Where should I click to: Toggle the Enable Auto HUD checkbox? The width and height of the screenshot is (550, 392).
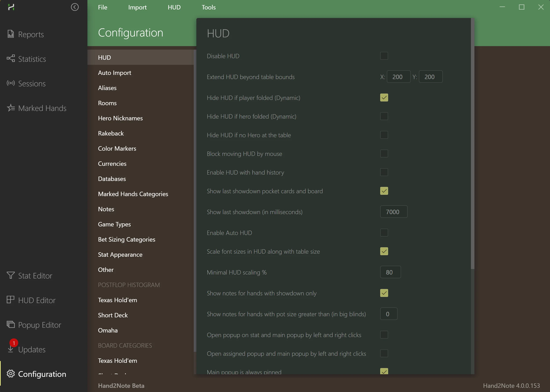[x=384, y=233]
